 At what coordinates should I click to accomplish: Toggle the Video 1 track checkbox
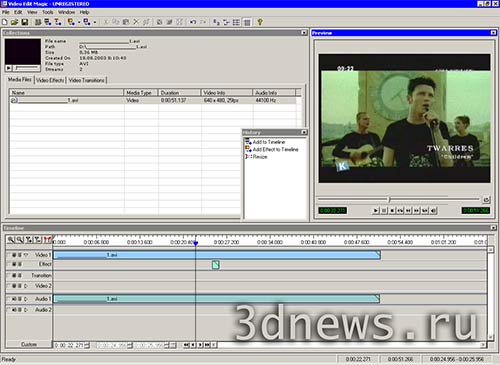pyautogui.click(x=9, y=255)
